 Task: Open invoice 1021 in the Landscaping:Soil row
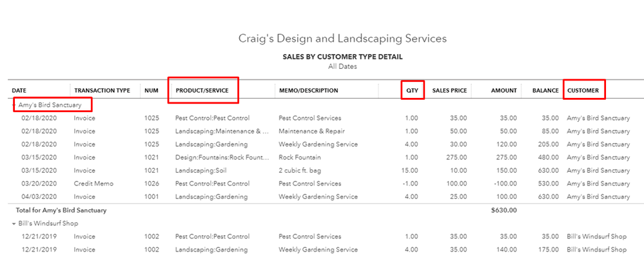151,171
